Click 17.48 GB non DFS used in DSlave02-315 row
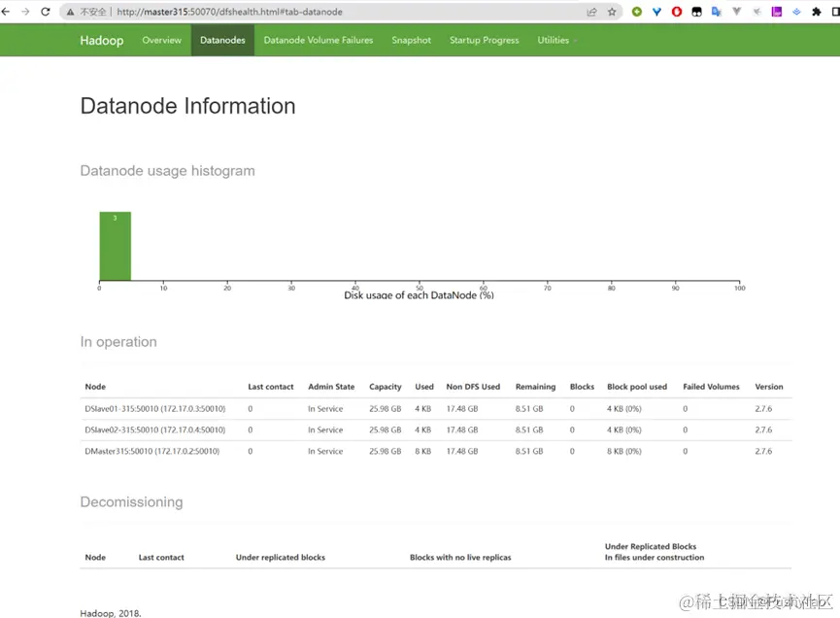This screenshot has width=840, height=618. coord(462,429)
